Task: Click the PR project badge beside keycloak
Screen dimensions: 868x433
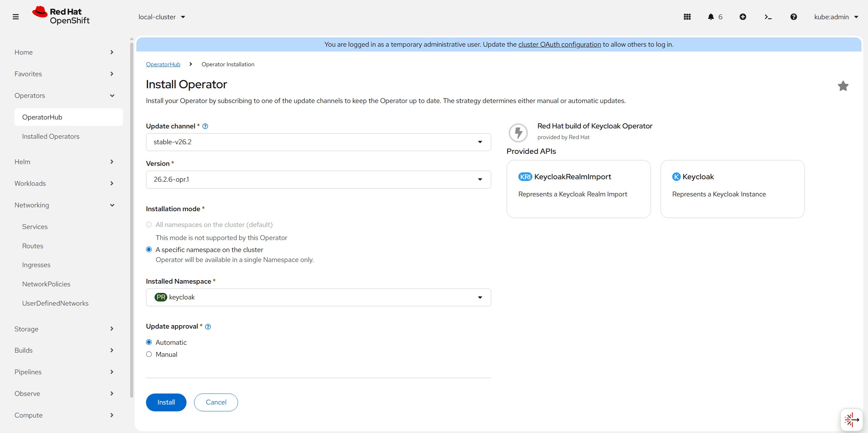Action: click(x=161, y=297)
